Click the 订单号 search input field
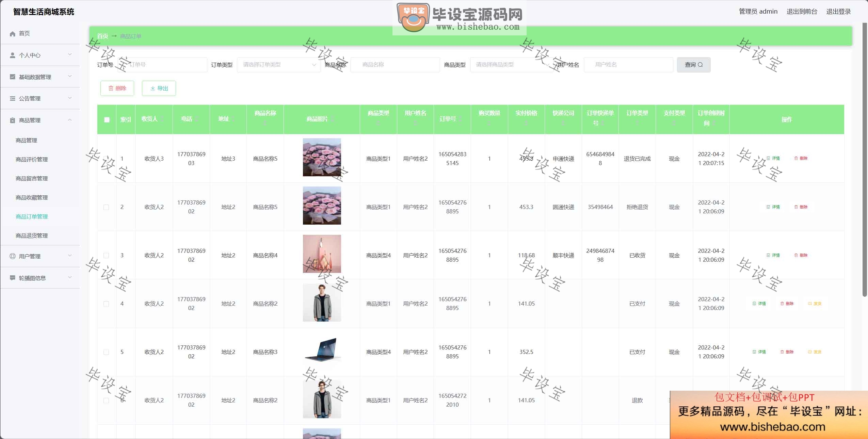Viewport: 868px width, 439px height. 162,65
